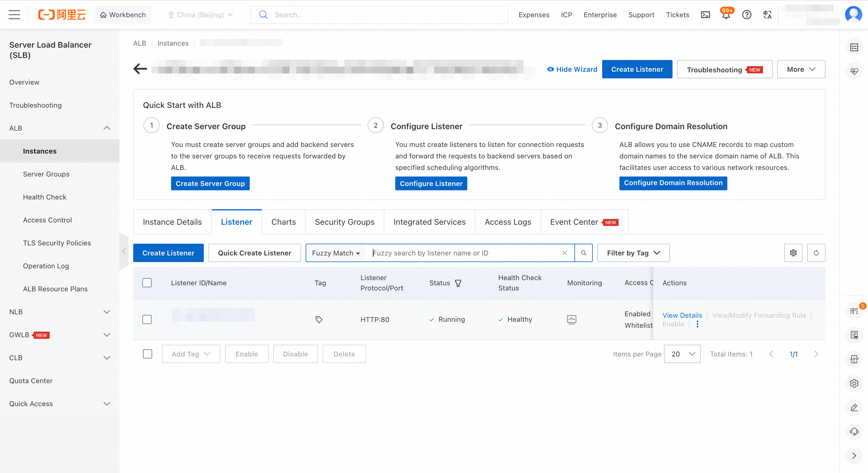Click the Alibaba Cloud logo

tap(62, 14)
